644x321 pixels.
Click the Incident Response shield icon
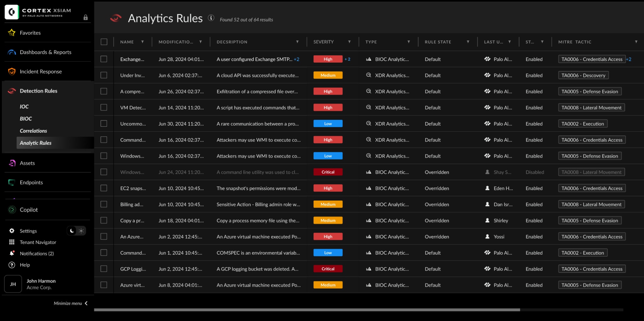12,71
